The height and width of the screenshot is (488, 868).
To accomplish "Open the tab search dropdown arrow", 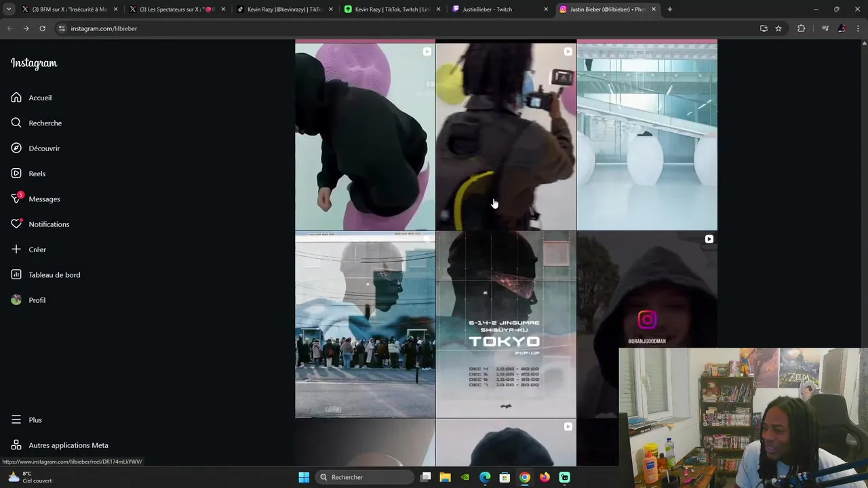I will (9, 9).
